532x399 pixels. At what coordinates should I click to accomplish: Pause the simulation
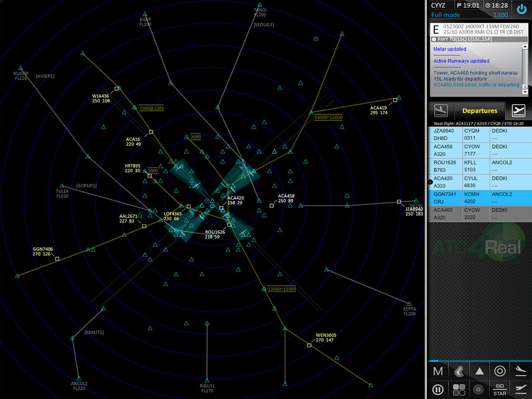[x=438, y=389]
